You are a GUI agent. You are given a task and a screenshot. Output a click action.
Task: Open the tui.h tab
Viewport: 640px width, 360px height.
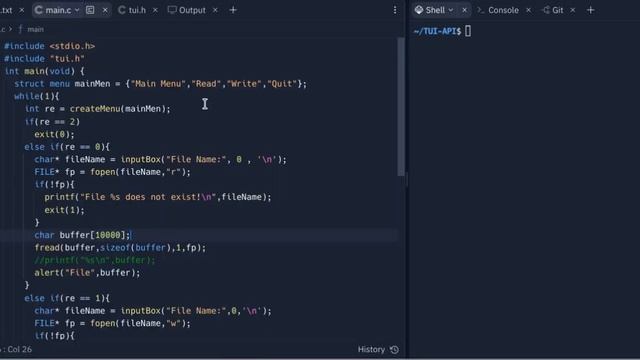pyautogui.click(x=137, y=10)
